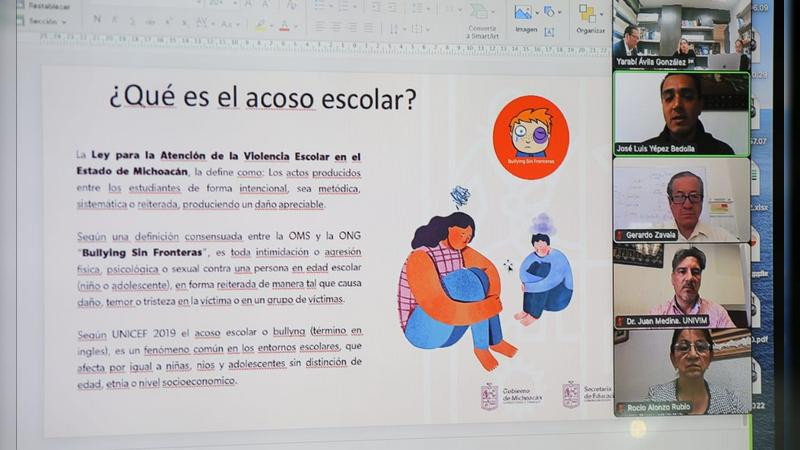Insert a text box icon

pos(549,32)
